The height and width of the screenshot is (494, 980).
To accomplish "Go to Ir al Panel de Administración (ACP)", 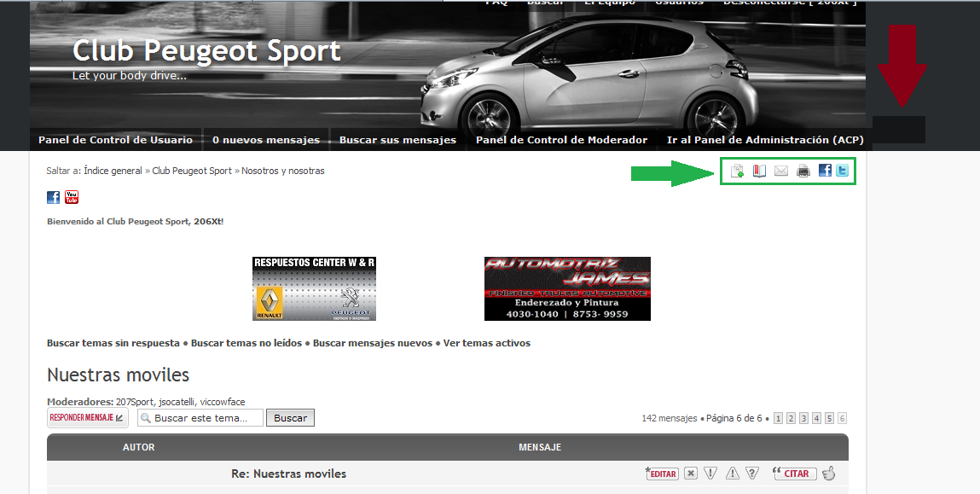I will coord(765,140).
